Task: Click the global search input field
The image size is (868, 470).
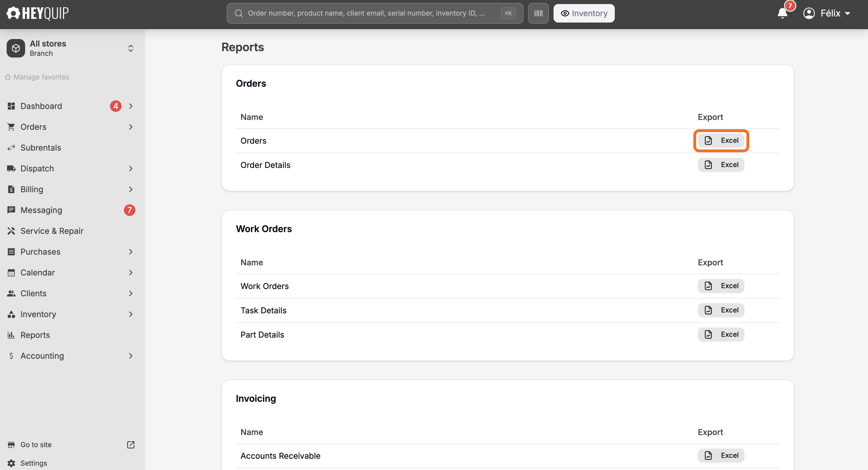Action: point(375,13)
